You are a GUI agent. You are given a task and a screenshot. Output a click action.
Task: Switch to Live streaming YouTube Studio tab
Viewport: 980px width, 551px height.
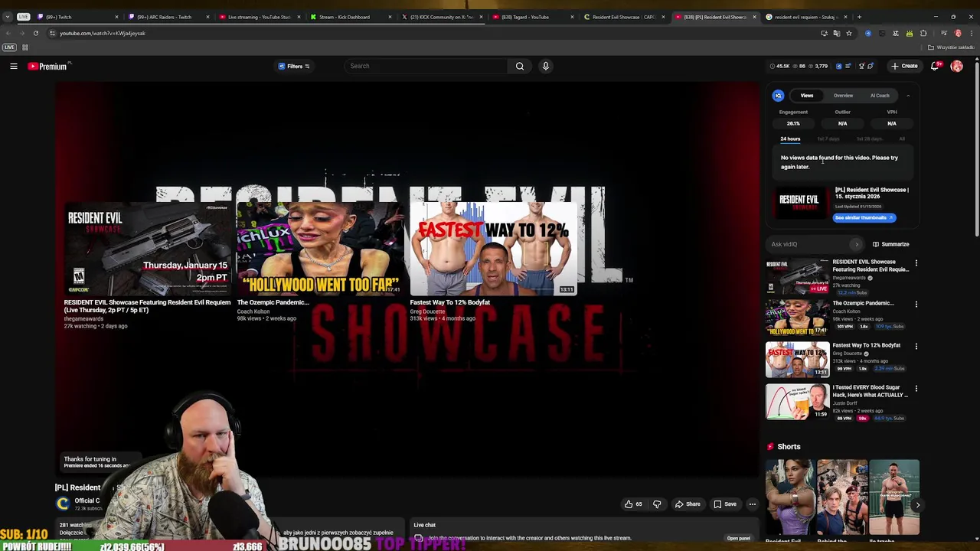point(260,17)
